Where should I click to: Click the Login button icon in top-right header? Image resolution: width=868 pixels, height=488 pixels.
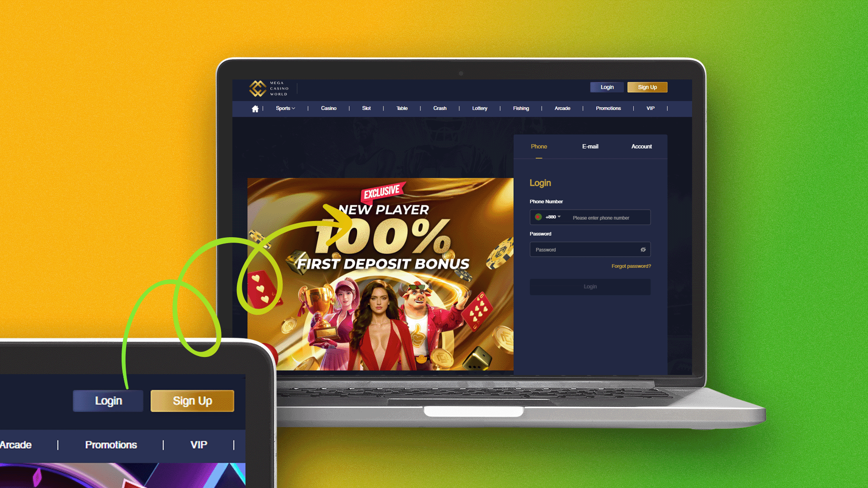[x=608, y=87]
